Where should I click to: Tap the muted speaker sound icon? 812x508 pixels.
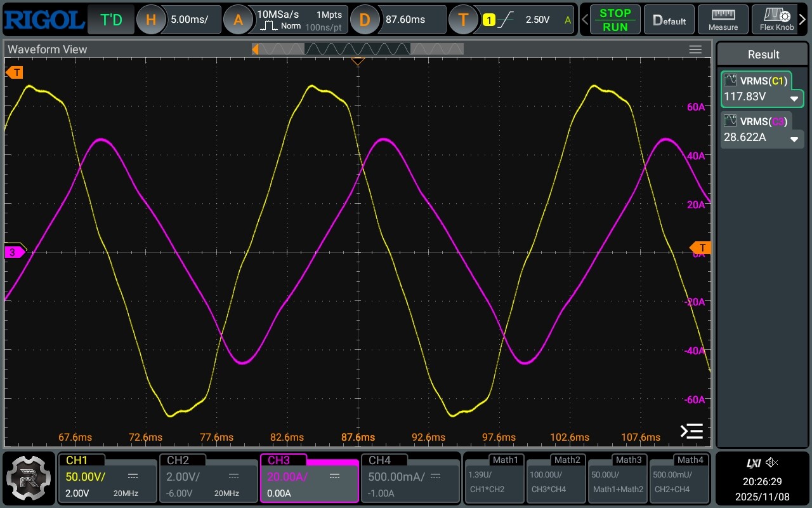[772, 462]
